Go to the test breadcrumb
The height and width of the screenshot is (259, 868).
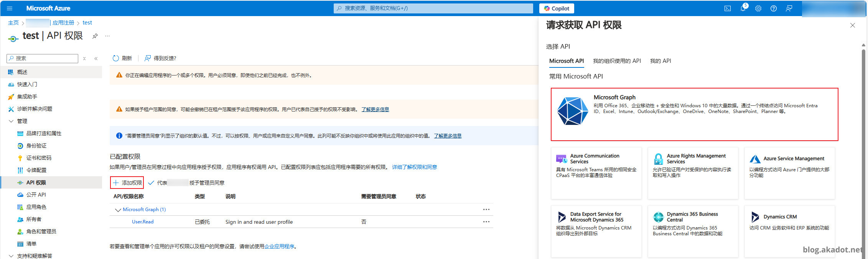[87, 23]
